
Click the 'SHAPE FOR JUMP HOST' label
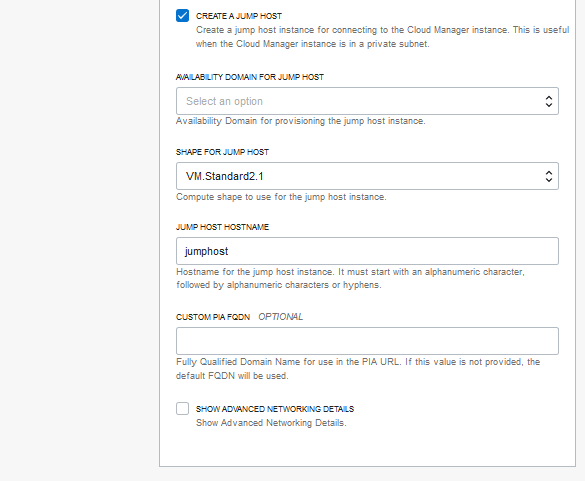pos(222,152)
